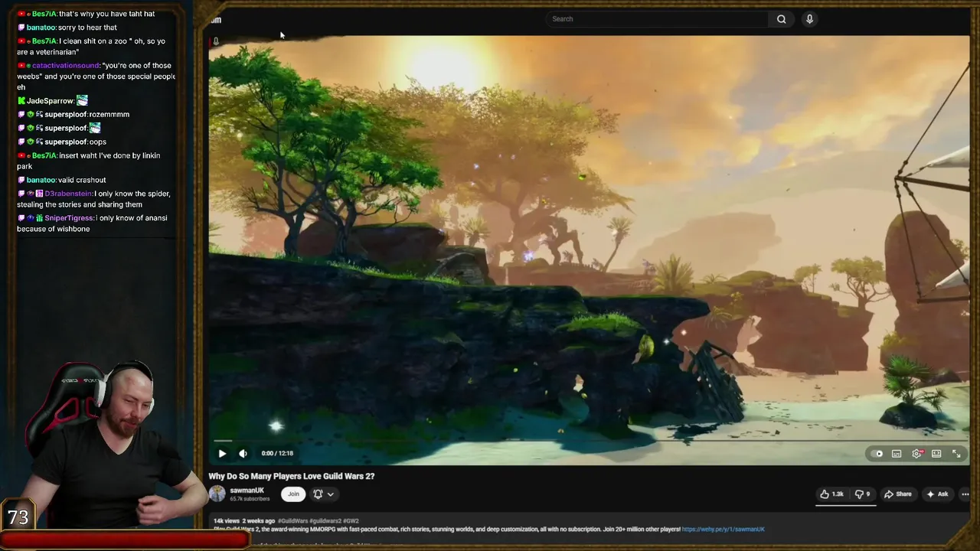Click the #guildwars2 hashtag

point(325,521)
